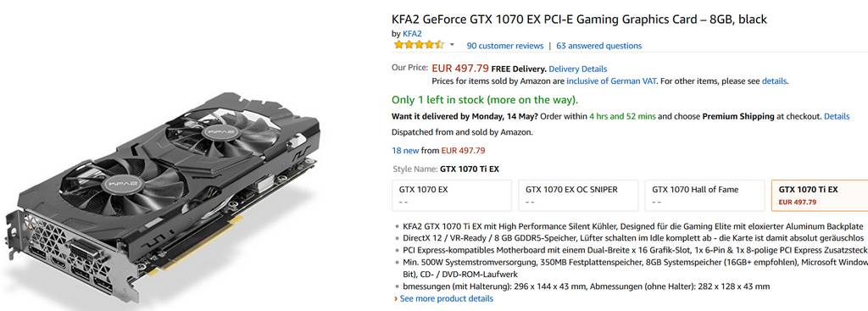Select the GTX 1070 EX OC SNIPER style
The width and height of the screenshot is (868, 311).
tap(578, 196)
